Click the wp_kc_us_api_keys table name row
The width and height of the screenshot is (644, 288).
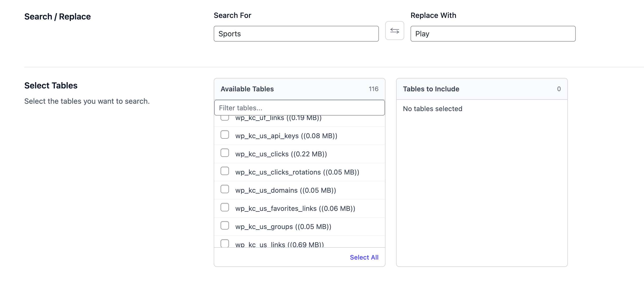(x=286, y=136)
